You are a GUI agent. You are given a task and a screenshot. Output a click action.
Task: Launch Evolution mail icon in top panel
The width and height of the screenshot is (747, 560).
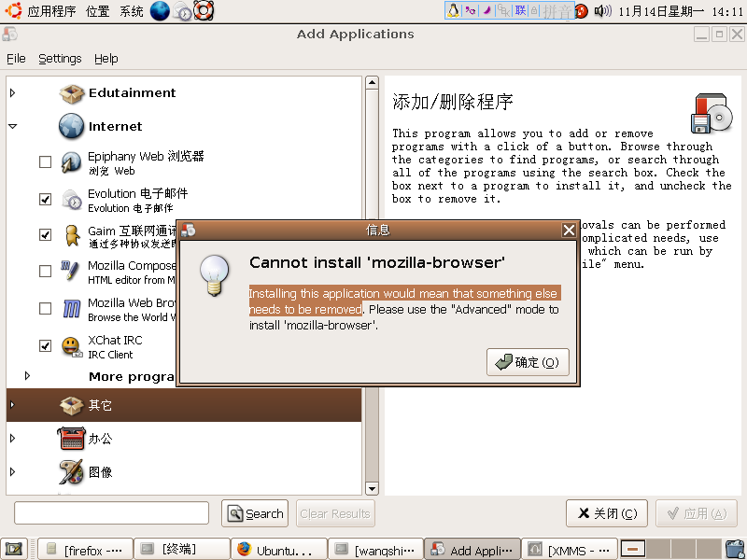pos(182,11)
